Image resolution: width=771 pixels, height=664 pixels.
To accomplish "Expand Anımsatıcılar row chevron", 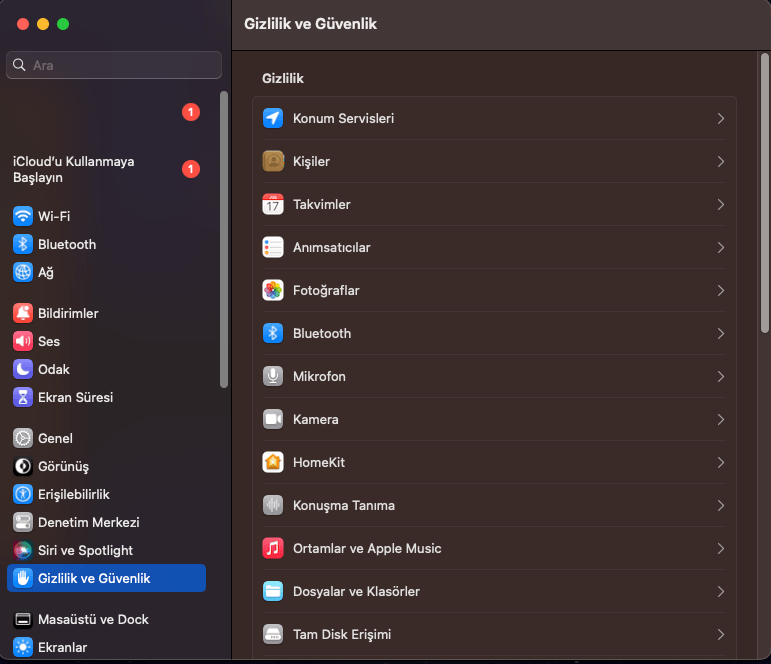I will click(720, 247).
